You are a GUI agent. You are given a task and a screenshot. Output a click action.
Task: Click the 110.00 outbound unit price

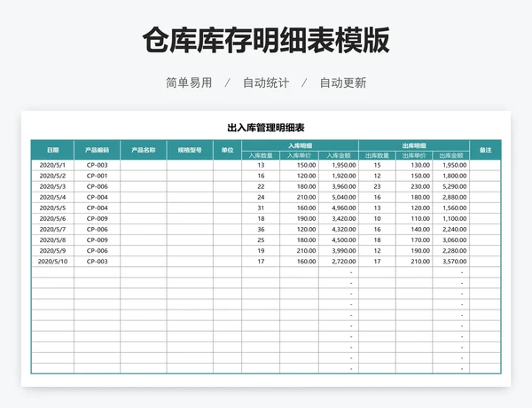coord(414,218)
